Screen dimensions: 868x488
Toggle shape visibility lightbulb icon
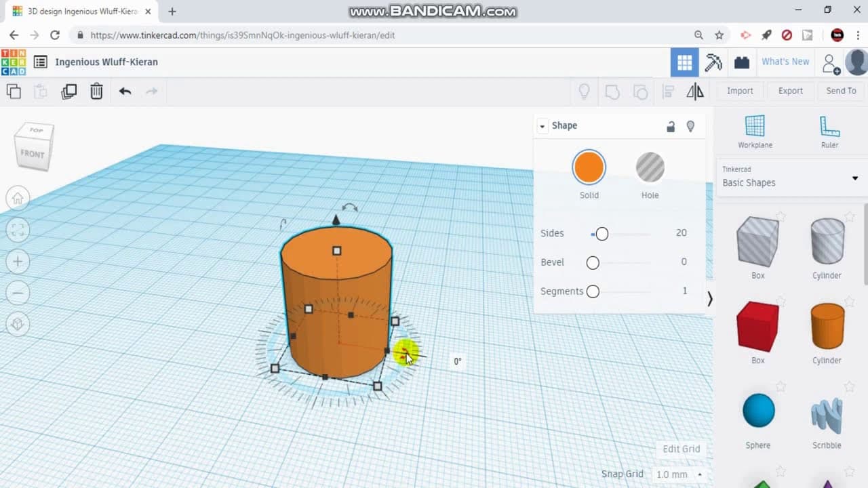coord(690,126)
